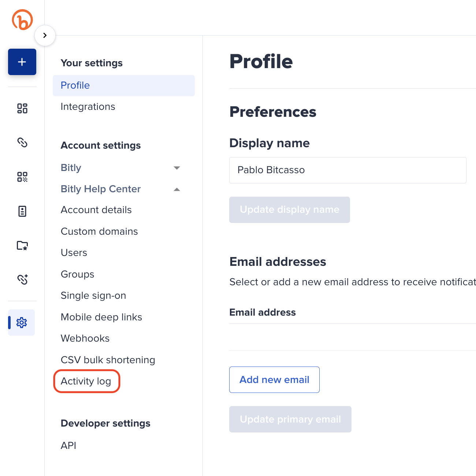476x476 pixels.
Task: Open the Links icon in sidebar
Action: tap(22, 142)
